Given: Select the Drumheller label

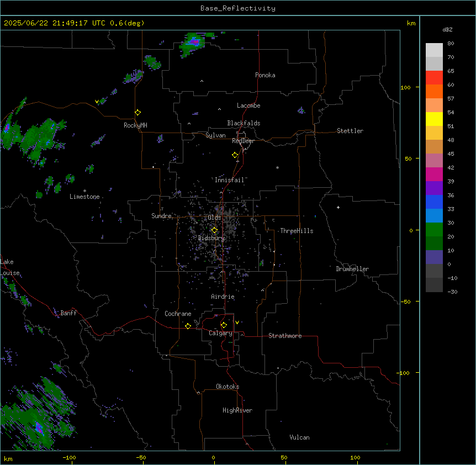Looking at the screenshot, I should click(x=352, y=269).
